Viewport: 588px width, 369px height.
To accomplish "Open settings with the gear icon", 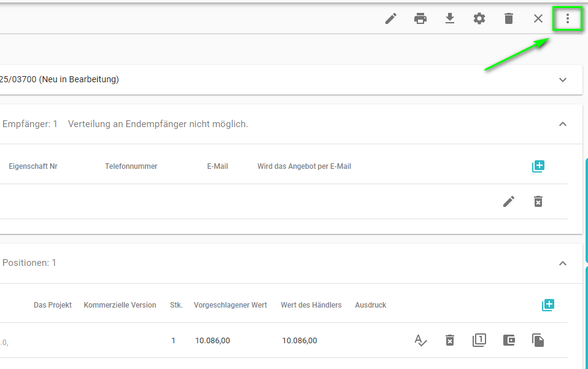I will [x=479, y=18].
